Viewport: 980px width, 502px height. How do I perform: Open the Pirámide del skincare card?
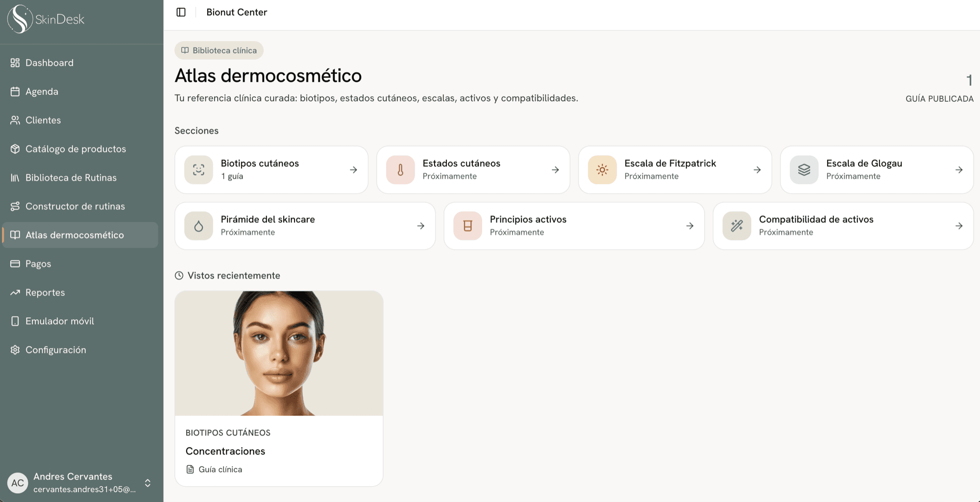click(x=305, y=226)
